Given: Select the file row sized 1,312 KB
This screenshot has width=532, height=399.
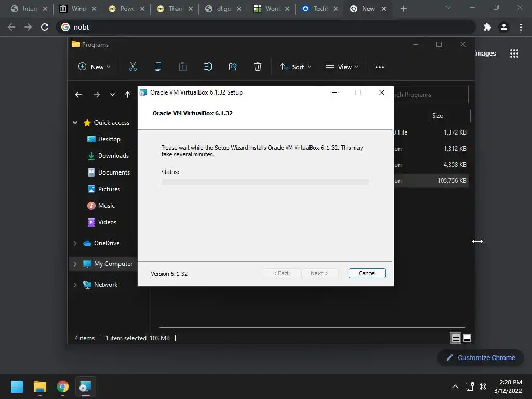Looking at the screenshot, I should click(x=431, y=148).
